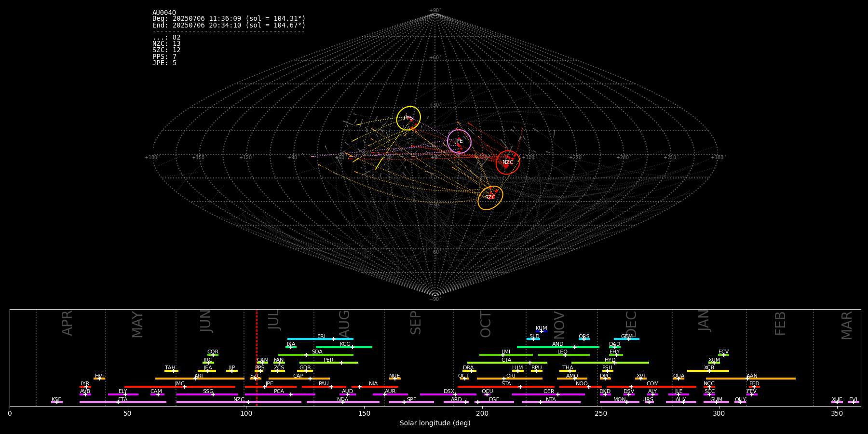Click the 'Solar longitude (deg)' axis title
The height and width of the screenshot is (434, 868).
(x=435, y=423)
